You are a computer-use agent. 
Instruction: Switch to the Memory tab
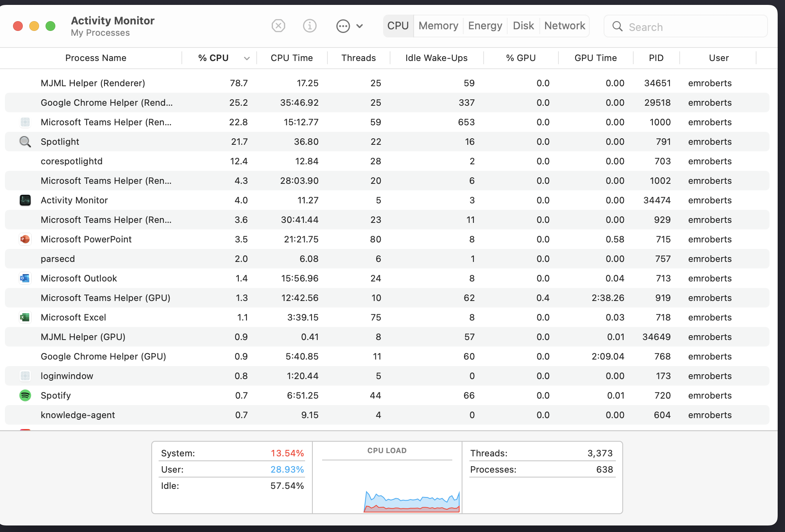pyautogui.click(x=438, y=26)
